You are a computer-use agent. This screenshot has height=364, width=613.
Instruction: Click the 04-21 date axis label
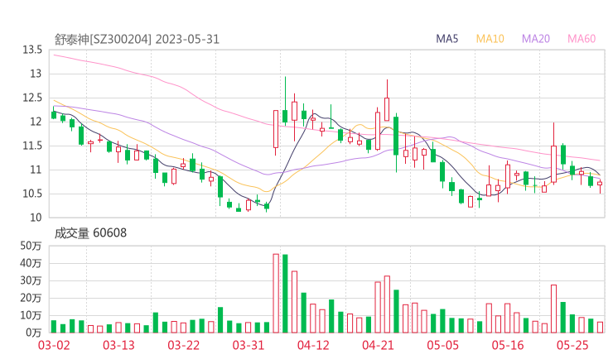click(x=378, y=346)
